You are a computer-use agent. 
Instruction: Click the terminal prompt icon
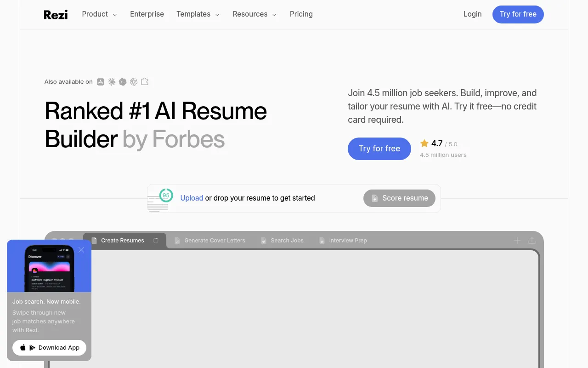[x=123, y=82]
